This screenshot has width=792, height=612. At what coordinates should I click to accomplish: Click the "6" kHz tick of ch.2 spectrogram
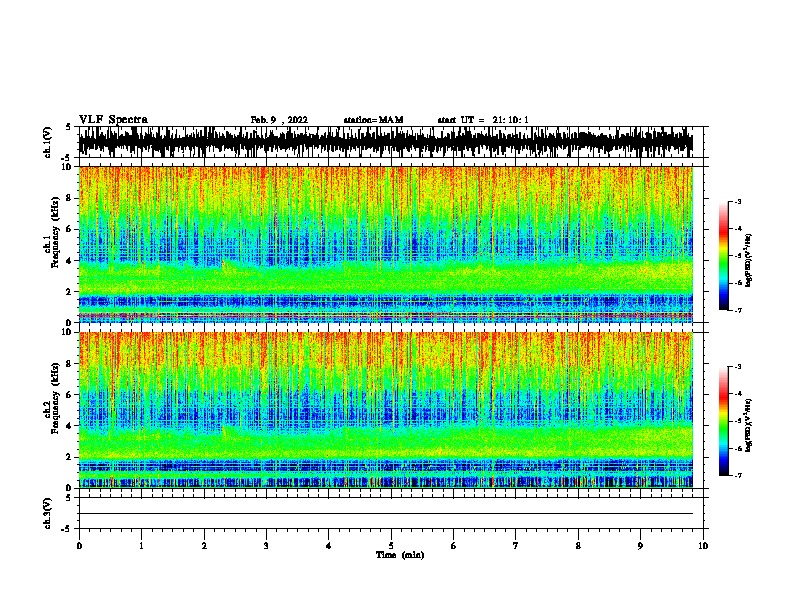(70, 395)
